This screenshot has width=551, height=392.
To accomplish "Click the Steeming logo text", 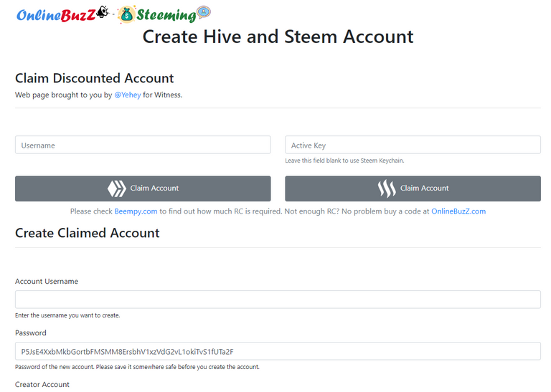I will pos(166,16).
